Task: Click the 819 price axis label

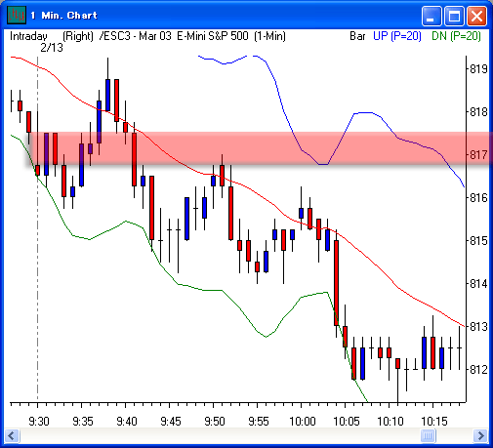Action: [479, 69]
